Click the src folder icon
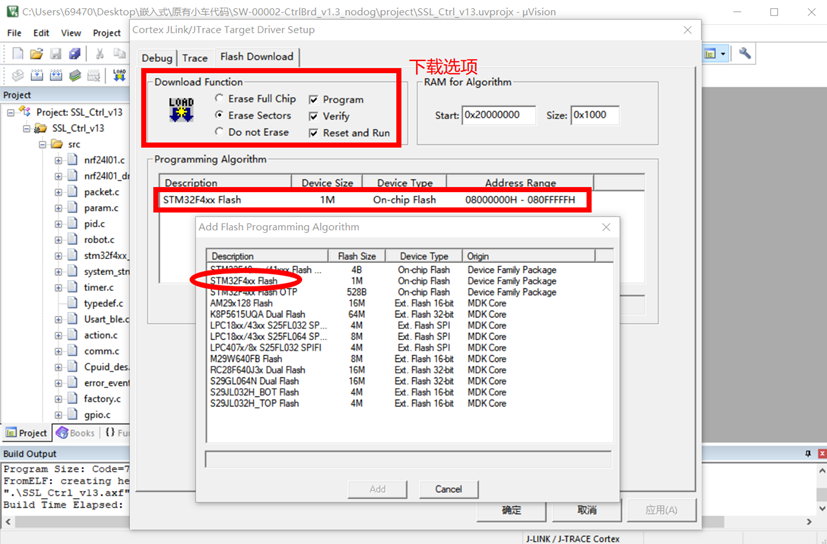 [56, 144]
